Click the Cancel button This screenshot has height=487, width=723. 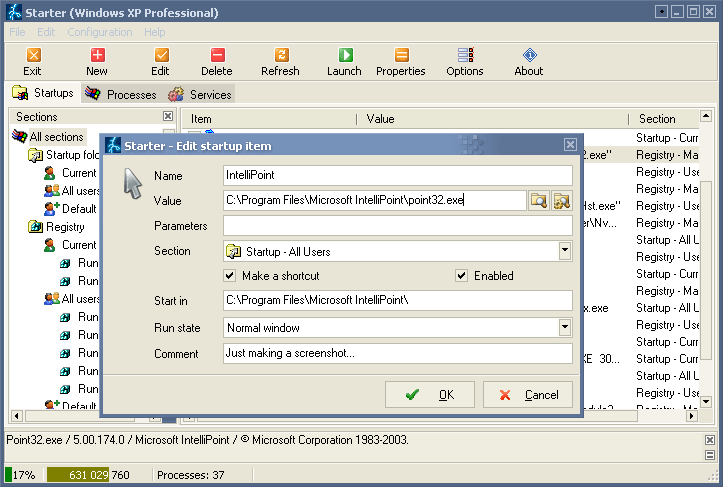[528, 394]
